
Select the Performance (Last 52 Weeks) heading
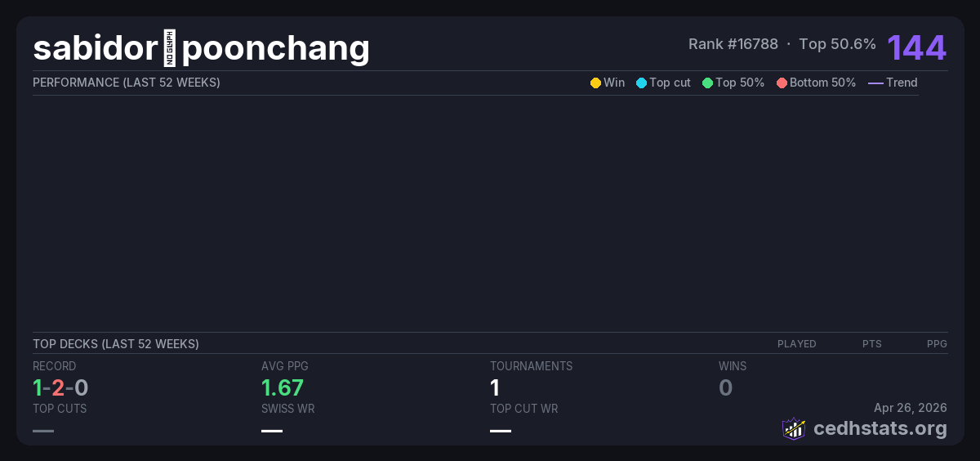(126, 83)
